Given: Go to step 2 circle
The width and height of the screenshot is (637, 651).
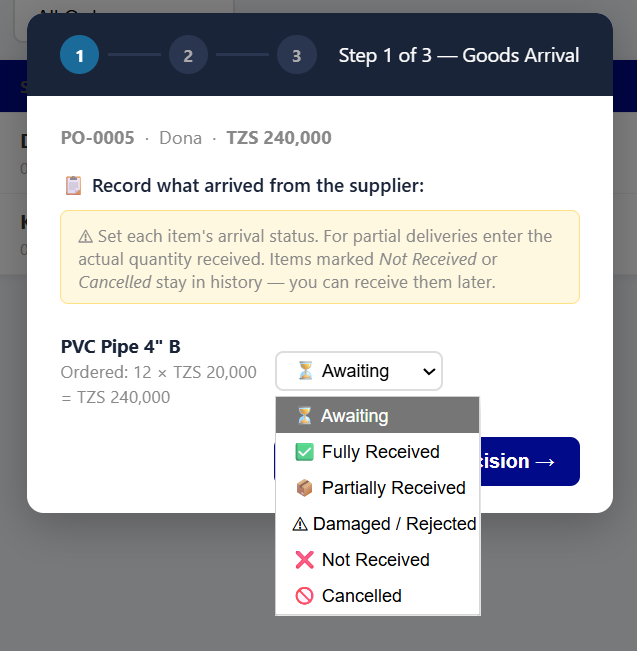Looking at the screenshot, I should click(x=188, y=55).
